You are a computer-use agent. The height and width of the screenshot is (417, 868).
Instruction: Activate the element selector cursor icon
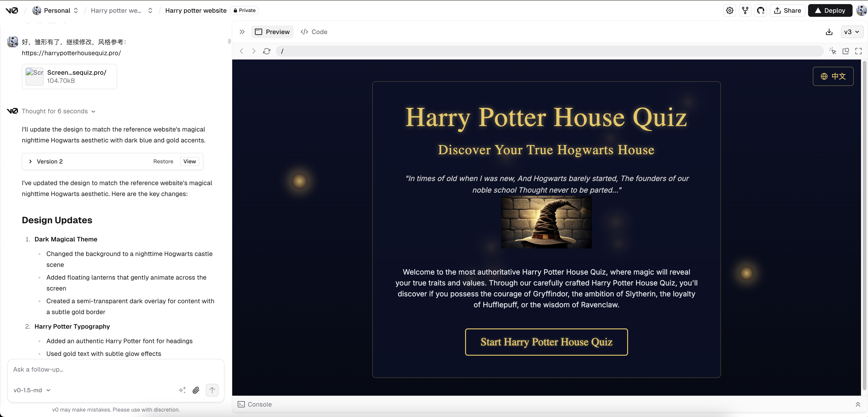[833, 51]
